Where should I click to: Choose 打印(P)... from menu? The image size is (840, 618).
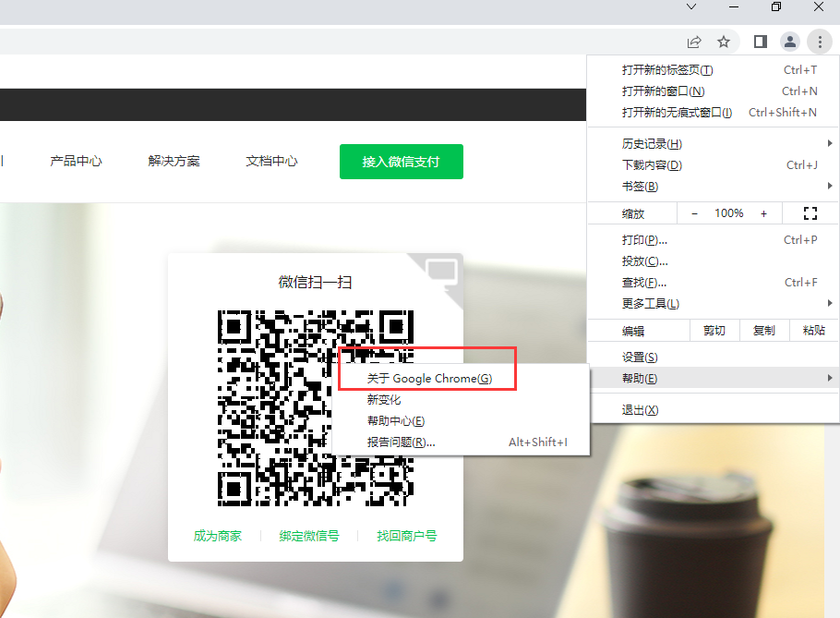pos(713,239)
